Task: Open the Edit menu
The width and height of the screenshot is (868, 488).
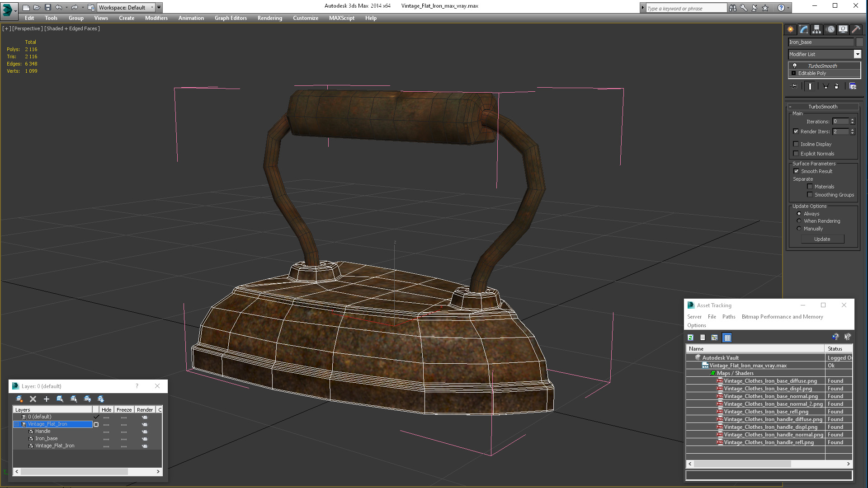Action: point(29,18)
